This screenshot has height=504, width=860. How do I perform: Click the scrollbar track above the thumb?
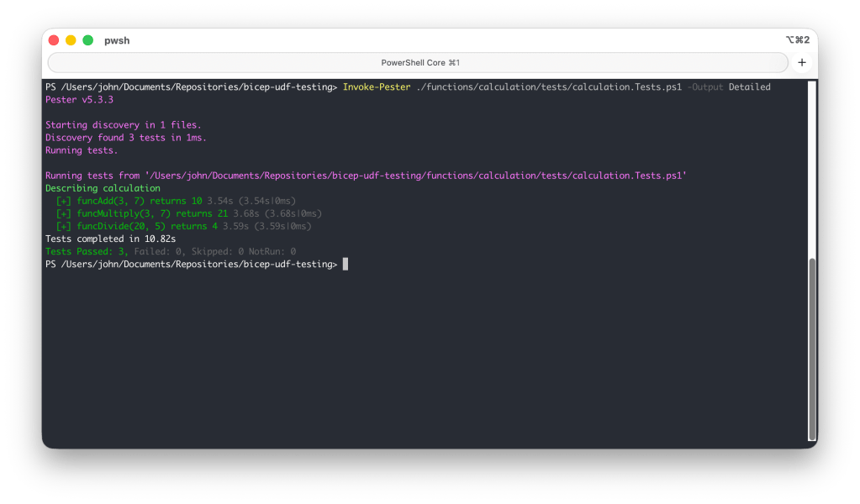(x=811, y=168)
